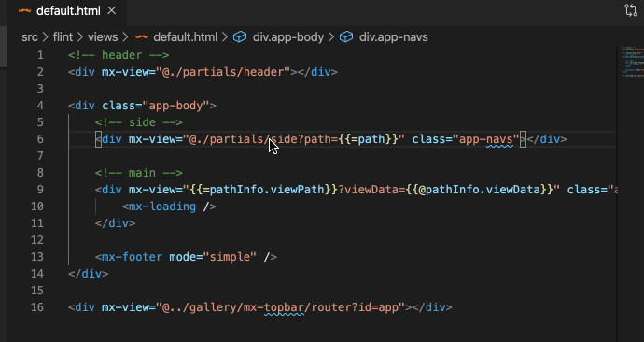Open the compare changes icon at top right
644x342 pixels.
pos(631,10)
